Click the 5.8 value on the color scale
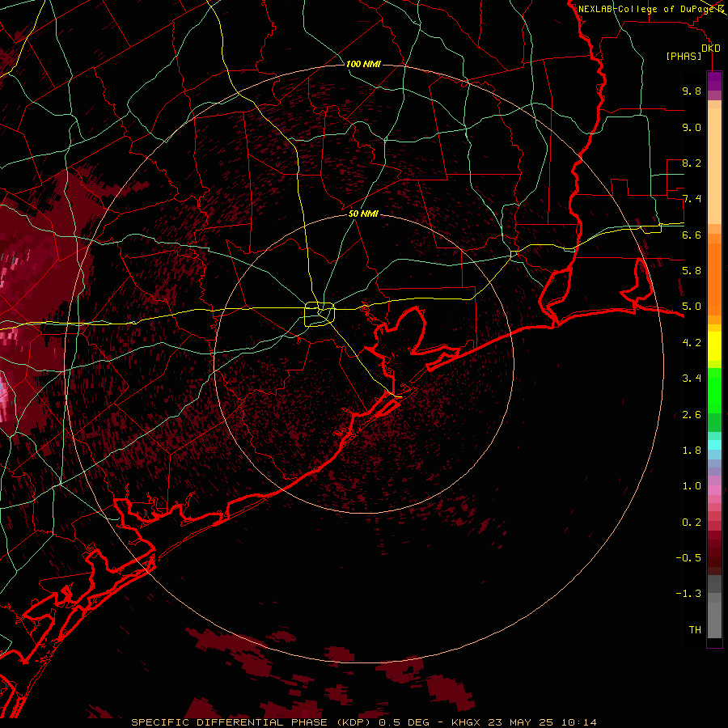The height and width of the screenshot is (728, 728). click(692, 271)
